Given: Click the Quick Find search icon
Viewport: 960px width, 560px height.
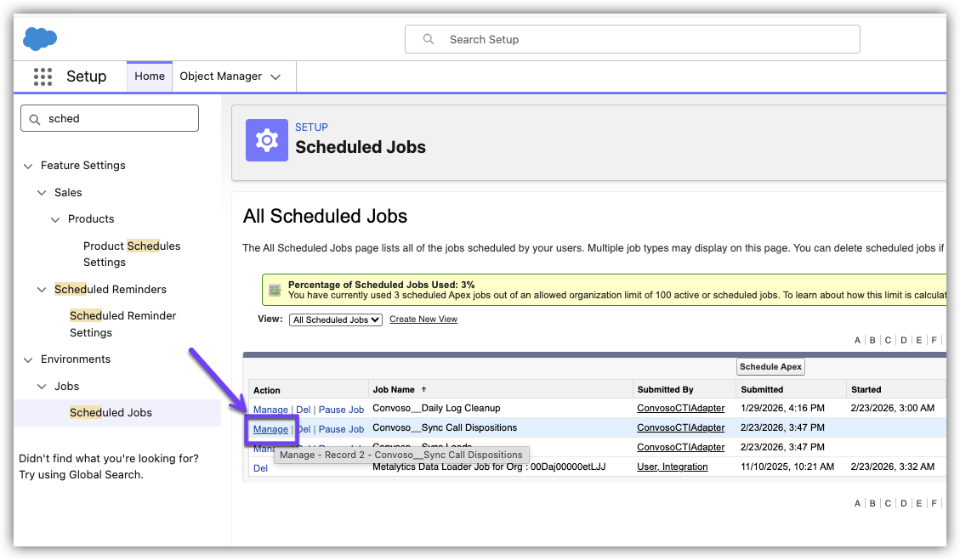Looking at the screenshot, I should click(35, 119).
